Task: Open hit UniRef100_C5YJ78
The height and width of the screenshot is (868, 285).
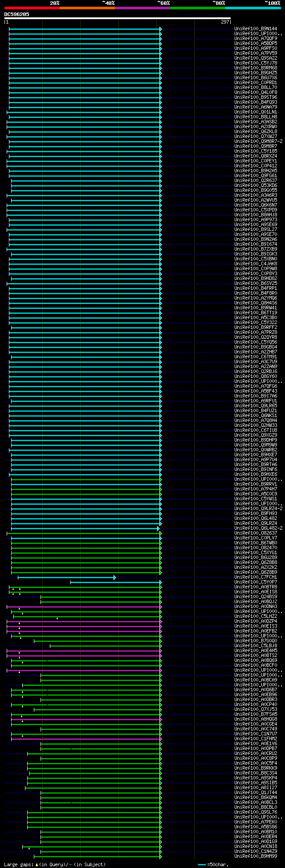Action: [x=256, y=63]
